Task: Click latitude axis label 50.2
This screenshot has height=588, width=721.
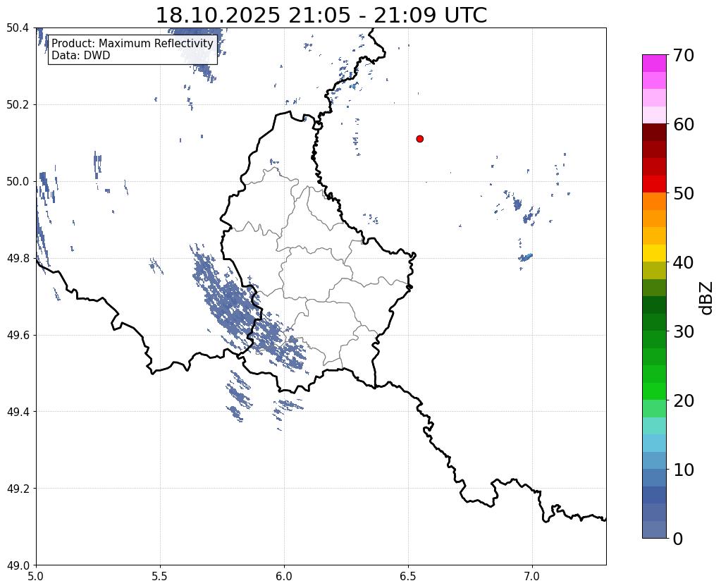Action: pos(18,105)
